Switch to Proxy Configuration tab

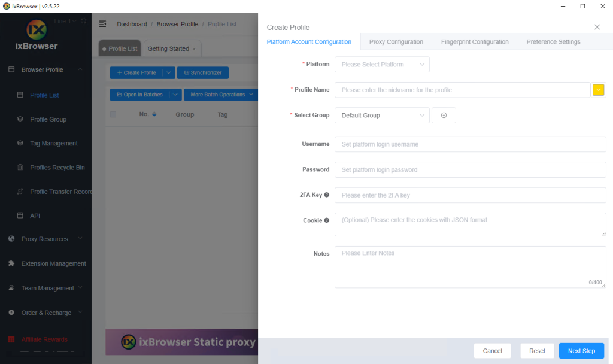pyautogui.click(x=396, y=42)
